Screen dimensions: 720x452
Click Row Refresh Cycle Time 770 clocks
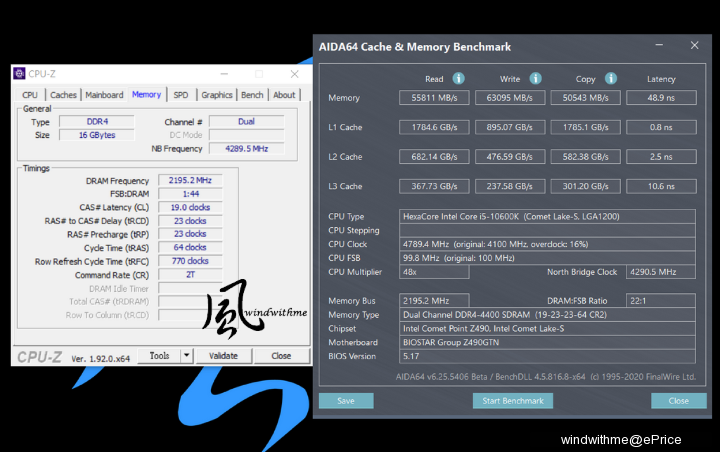tap(190, 261)
